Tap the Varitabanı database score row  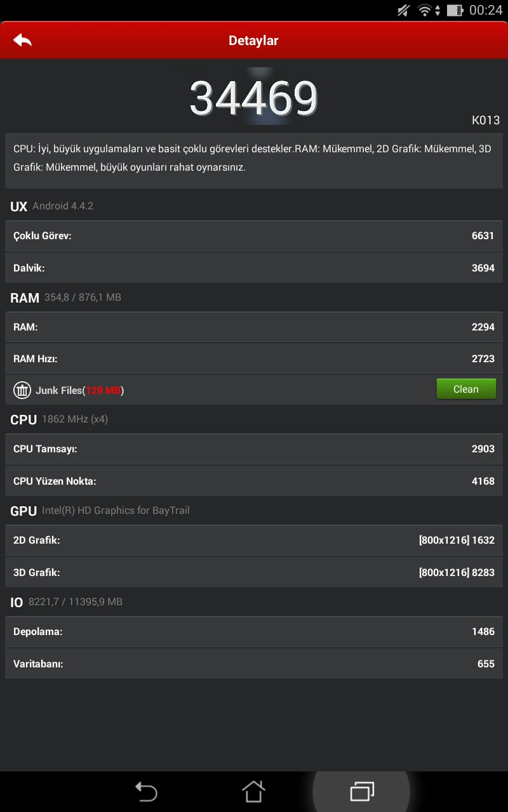254,664
